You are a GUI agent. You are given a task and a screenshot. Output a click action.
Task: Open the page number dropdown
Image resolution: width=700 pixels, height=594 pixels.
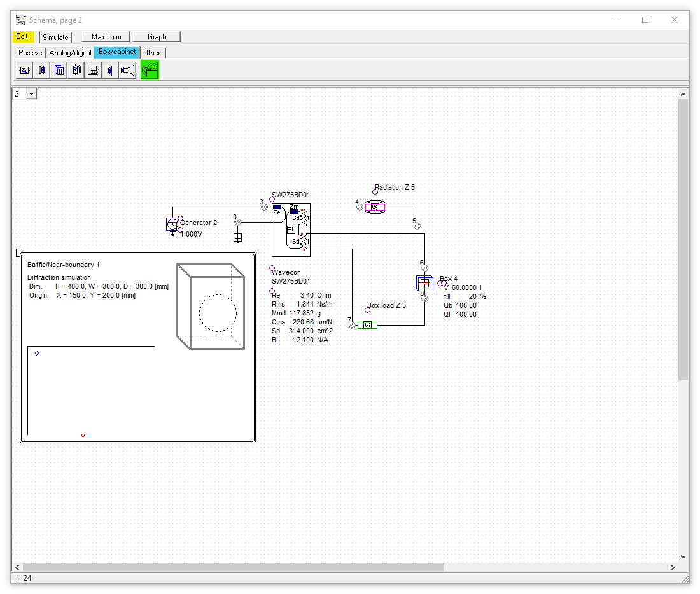point(31,94)
